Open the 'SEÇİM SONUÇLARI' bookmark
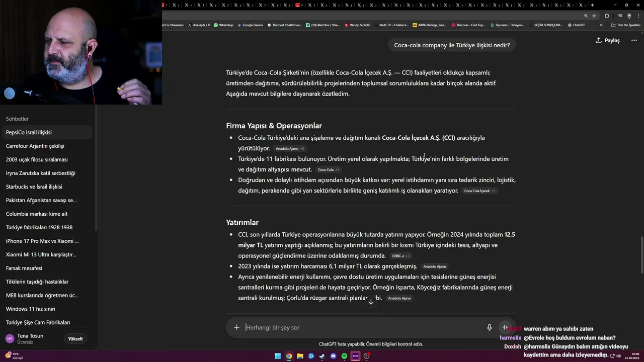Screen dimensions: 644x362 (x=545, y=25)
